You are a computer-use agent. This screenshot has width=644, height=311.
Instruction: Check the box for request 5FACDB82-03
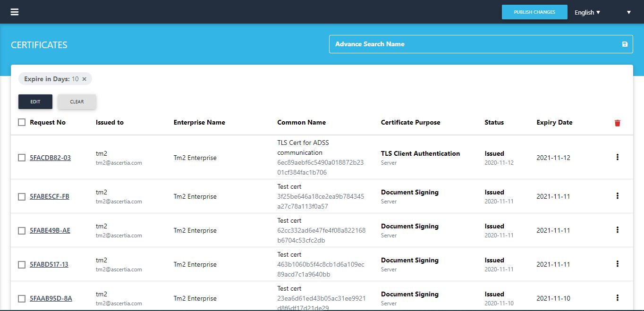point(22,158)
